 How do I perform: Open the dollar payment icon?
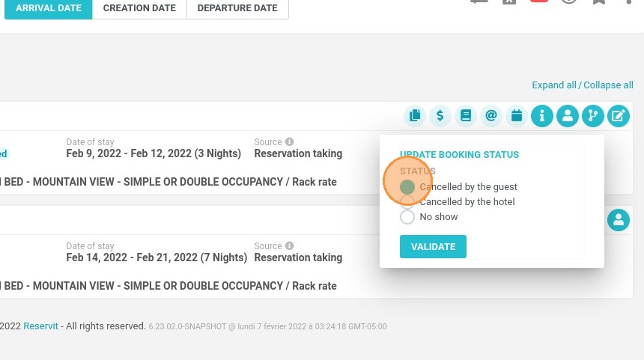440,116
